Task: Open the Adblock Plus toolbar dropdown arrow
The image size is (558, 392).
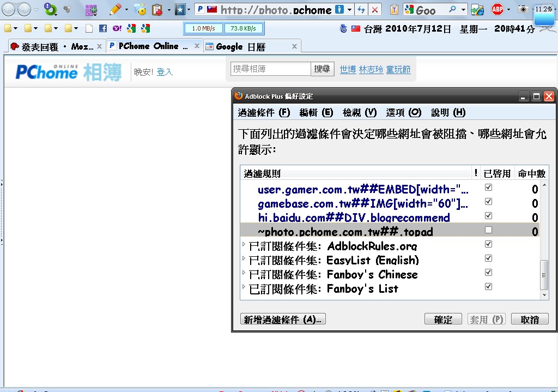Action: 508,10
